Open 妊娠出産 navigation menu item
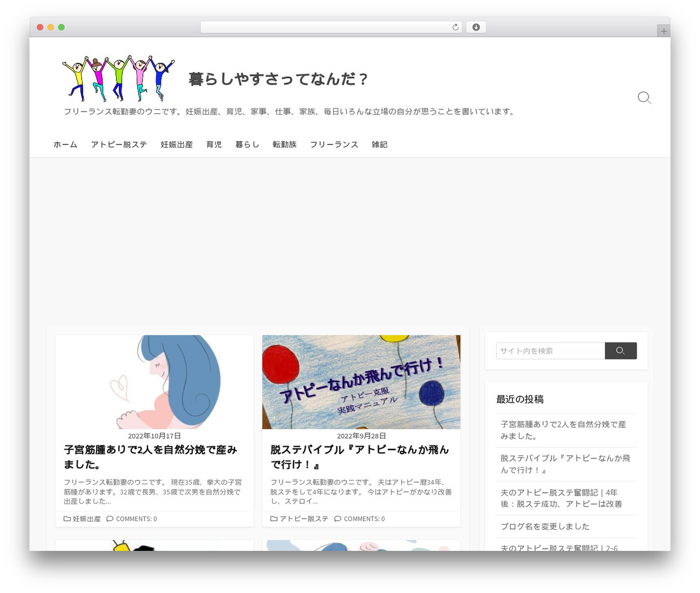This screenshot has height=593, width=700. [177, 144]
